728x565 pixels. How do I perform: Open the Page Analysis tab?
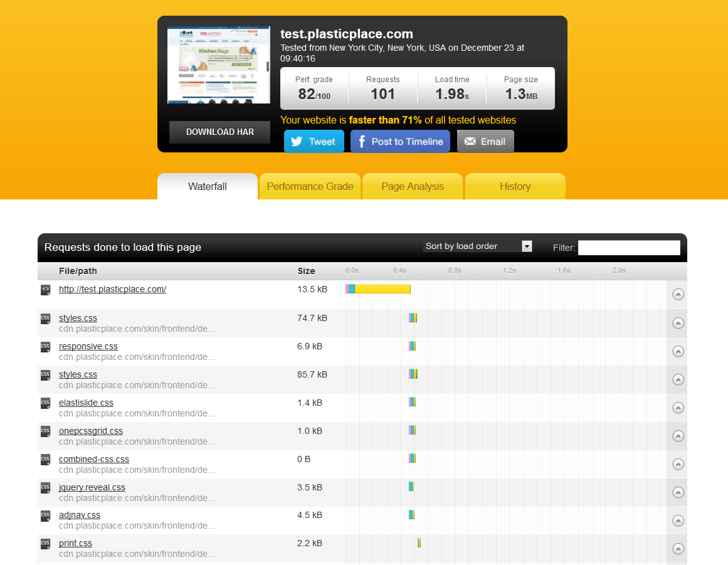coord(413,186)
